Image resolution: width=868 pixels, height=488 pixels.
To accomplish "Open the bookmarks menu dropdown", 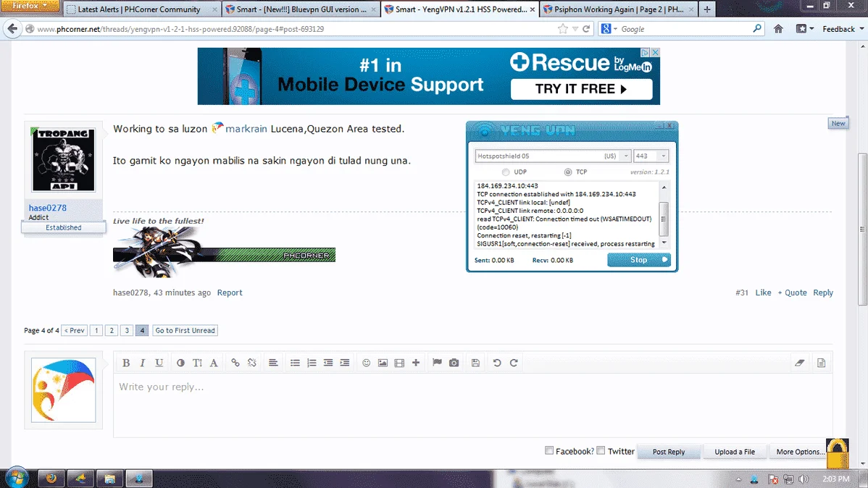I will coord(804,29).
